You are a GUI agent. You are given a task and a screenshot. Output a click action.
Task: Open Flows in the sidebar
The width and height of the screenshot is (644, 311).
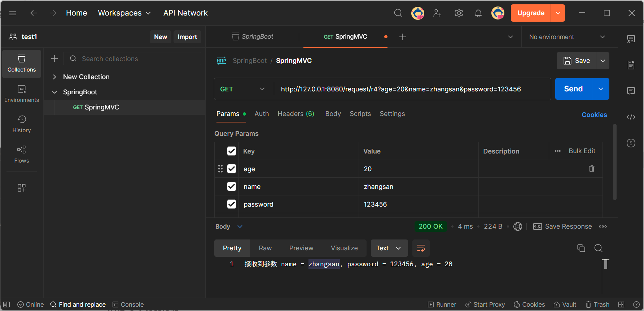click(22, 155)
